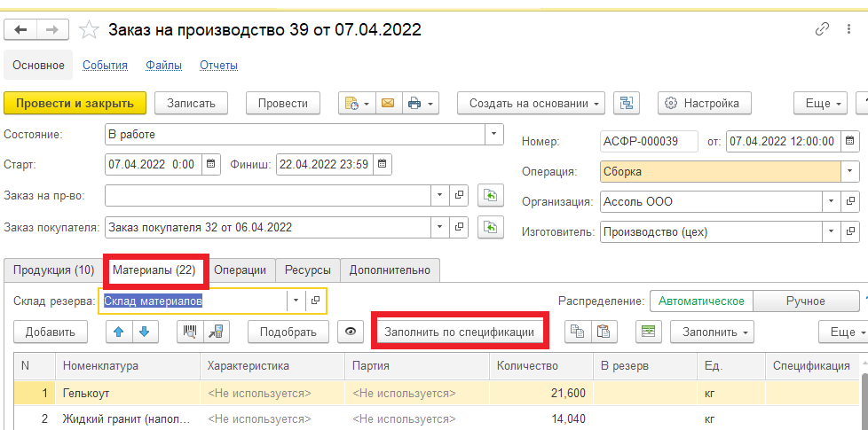Copy rows icon next to Заполнить по спецификации

pos(578,332)
